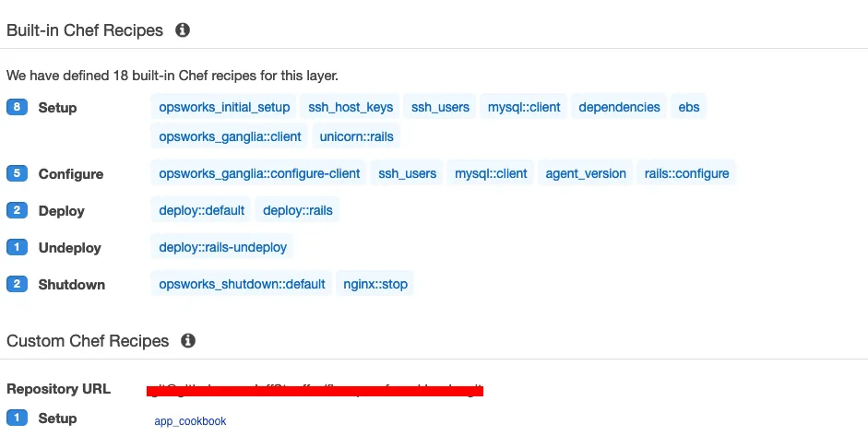The width and height of the screenshot is (868, 436).
Task: Click the Configure count badge showing 5
Action: 17,173
